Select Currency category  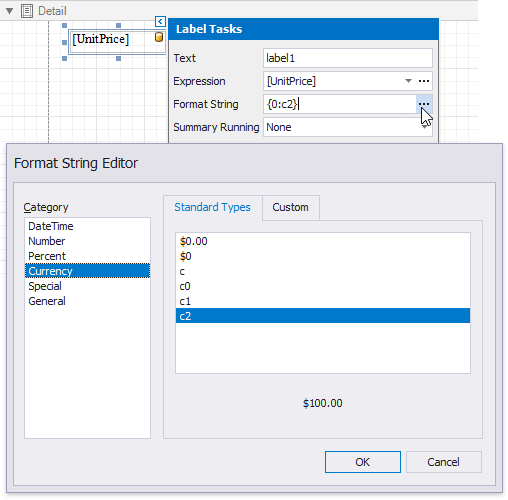click(87, 271)
